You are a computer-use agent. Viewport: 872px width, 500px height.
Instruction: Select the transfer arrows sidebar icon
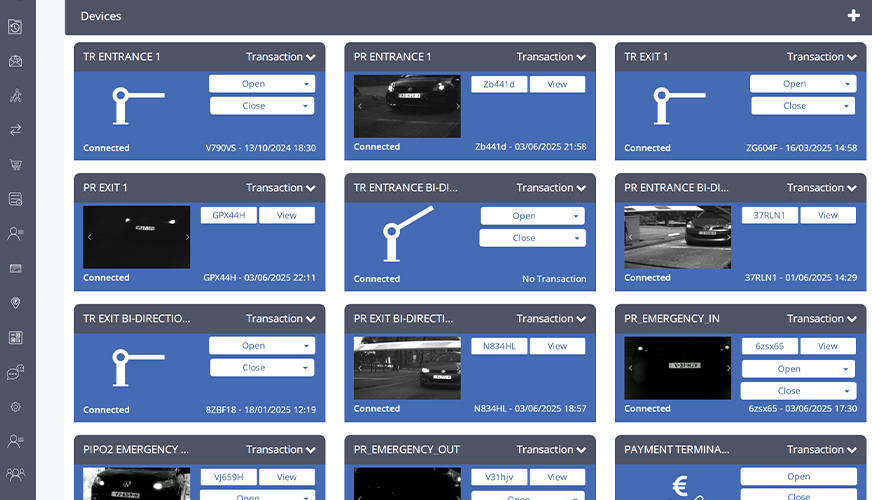pyautogui.click(x=15, y=130)
